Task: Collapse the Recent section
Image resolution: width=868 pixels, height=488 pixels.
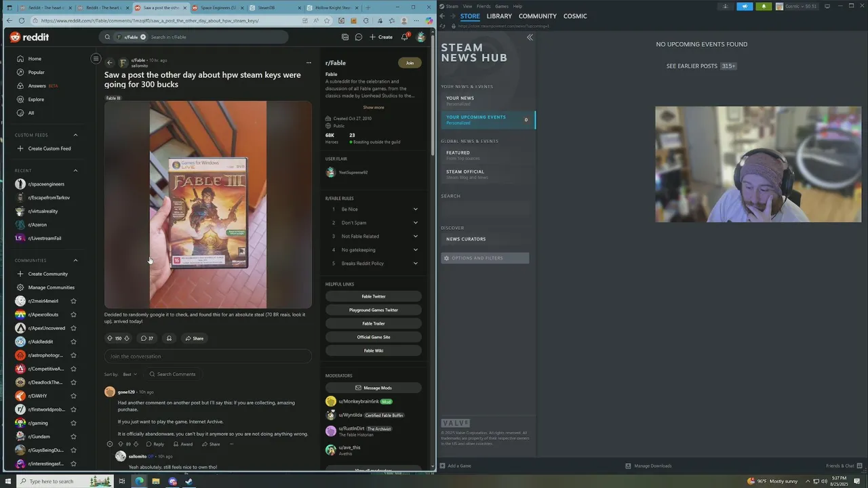Action: coord(75,171)
